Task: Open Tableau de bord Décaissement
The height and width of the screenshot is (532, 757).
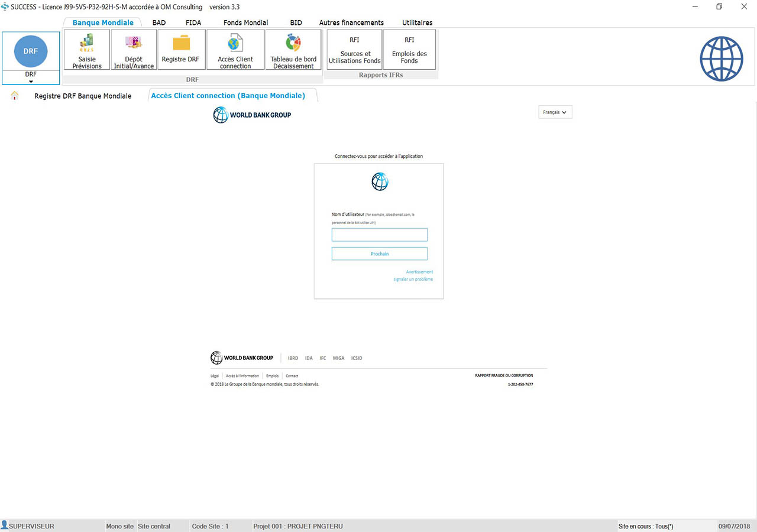Action: pos(293,50)
